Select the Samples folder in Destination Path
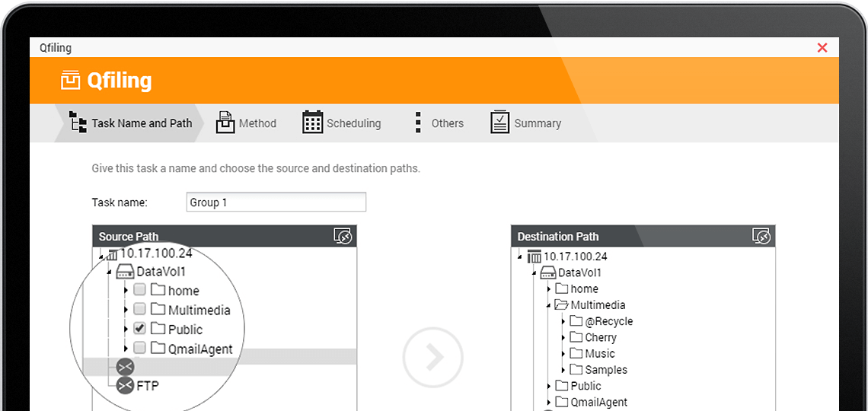Screen dimensions: 868x411 606,369
